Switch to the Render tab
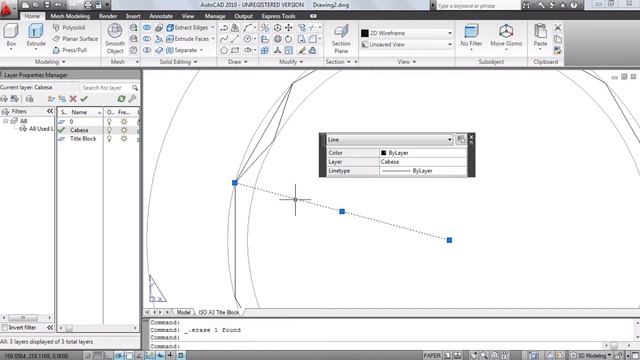 108,16
